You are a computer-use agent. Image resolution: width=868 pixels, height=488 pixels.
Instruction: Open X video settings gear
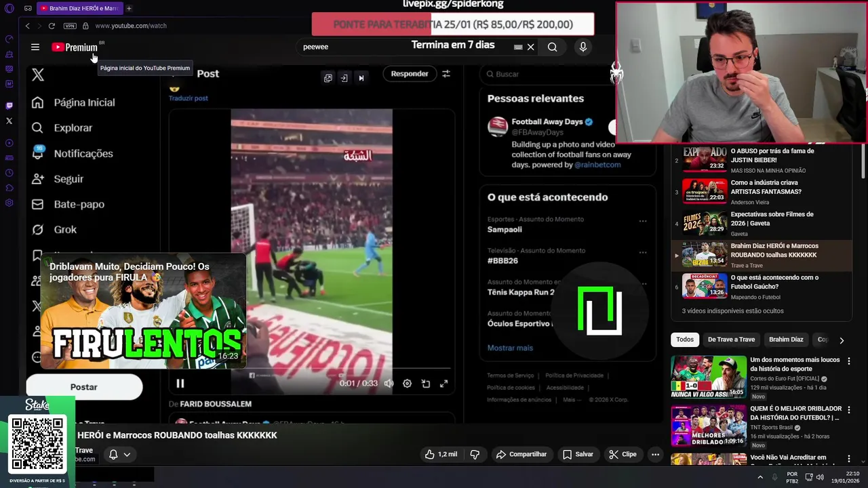point(407,384)
